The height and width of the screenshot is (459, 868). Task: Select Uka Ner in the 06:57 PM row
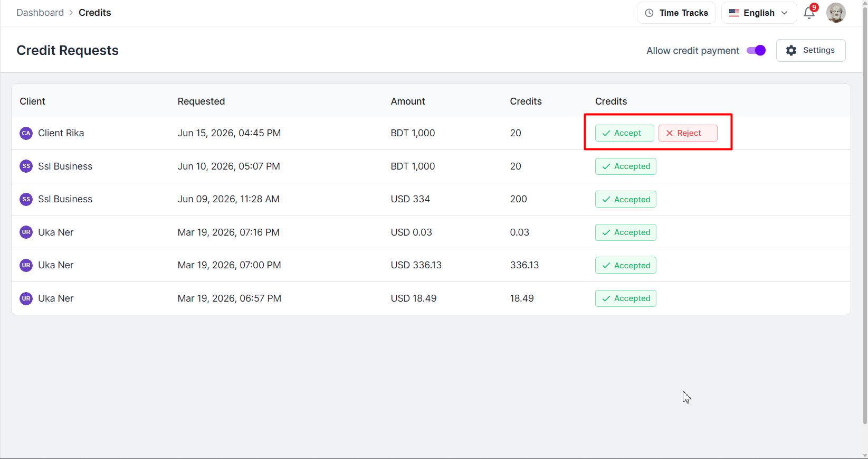point(55,298)
